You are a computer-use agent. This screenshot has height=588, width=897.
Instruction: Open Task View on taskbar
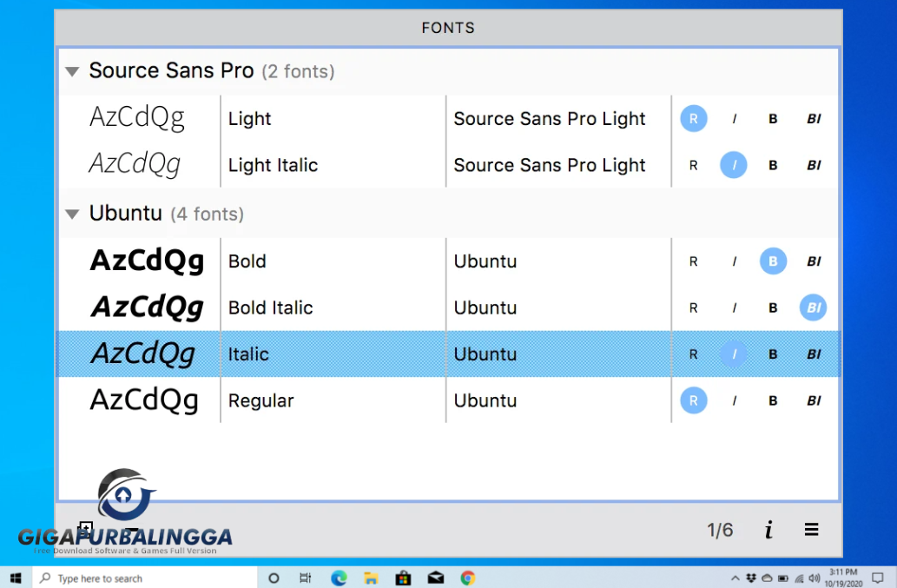(x=306, y=578)
